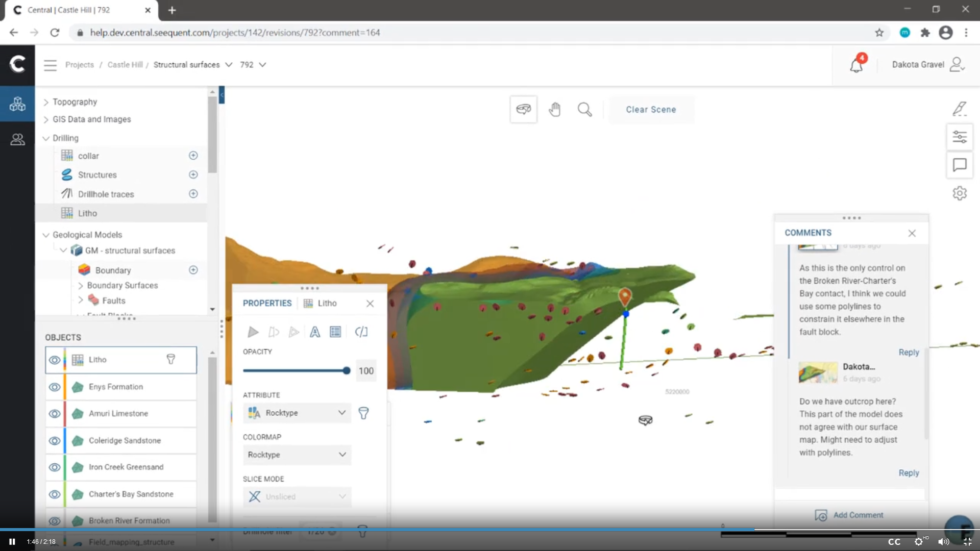
Task: Click Add Comment text
Action: point(858,515)
